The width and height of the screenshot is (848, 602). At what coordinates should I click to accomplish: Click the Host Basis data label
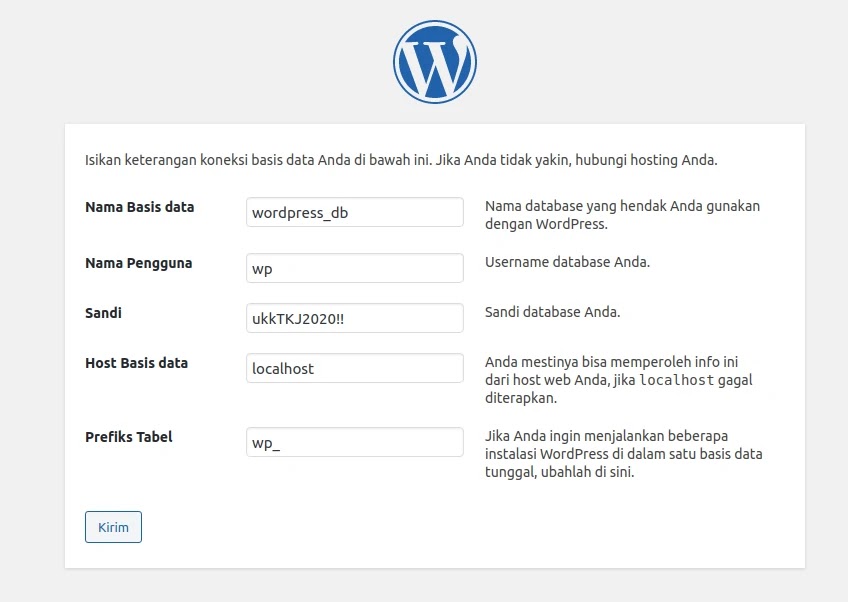pos(136,363)
